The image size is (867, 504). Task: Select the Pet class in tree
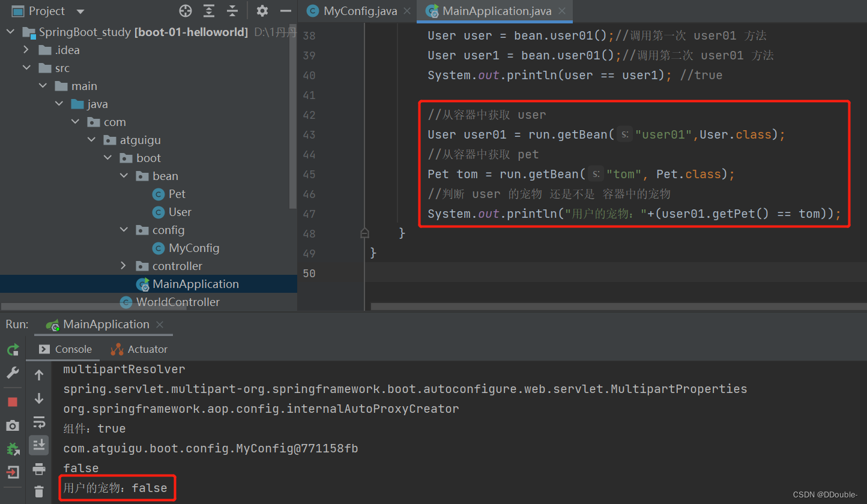tap(177, 194)
